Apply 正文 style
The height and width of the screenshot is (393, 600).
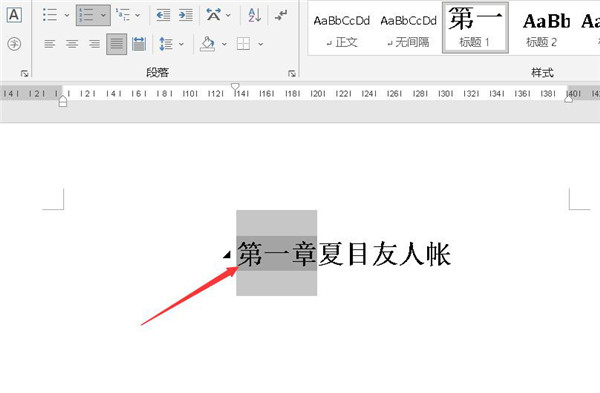point(342,29)
